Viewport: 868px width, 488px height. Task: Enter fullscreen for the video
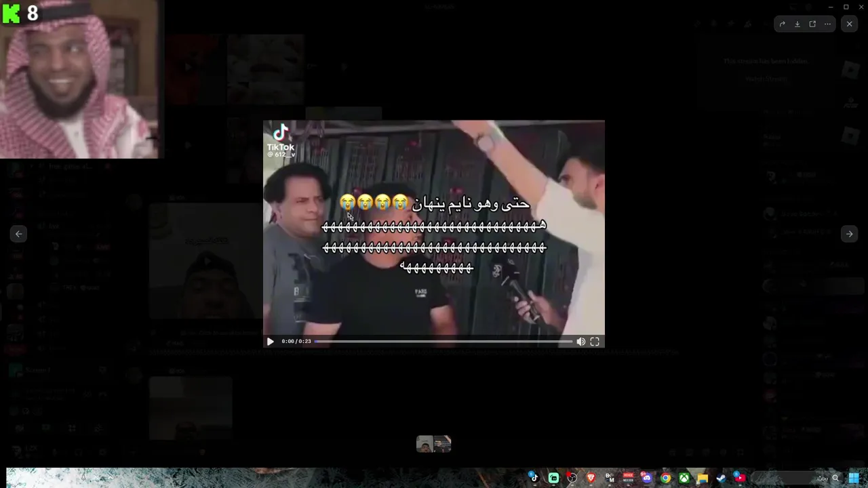[x=595, y=342]
